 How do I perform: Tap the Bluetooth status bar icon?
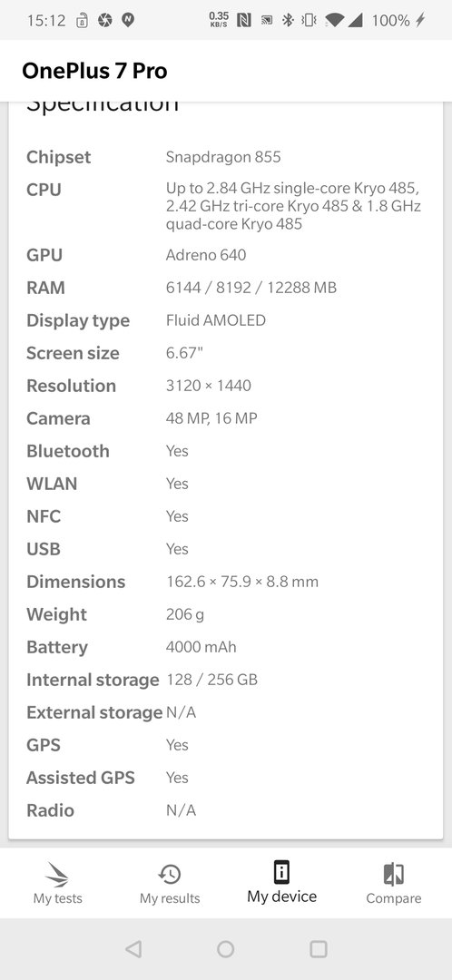click(x=288, y=20)
